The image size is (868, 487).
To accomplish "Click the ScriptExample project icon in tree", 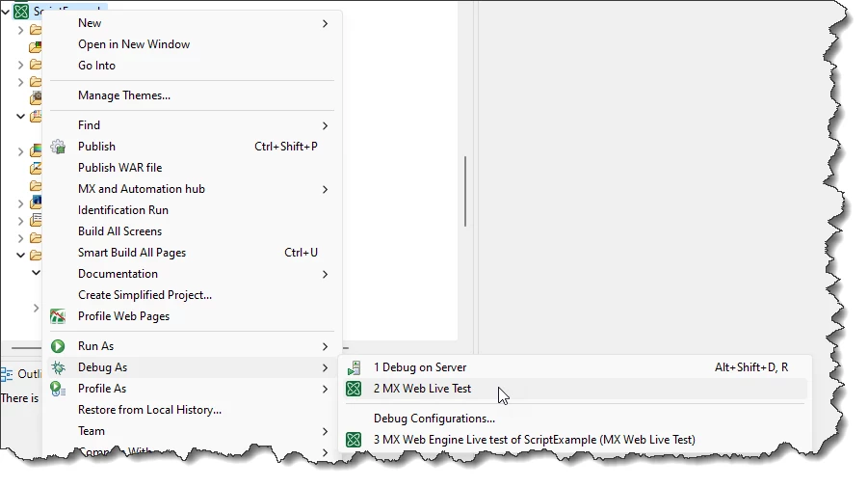I will pos(21,11).
